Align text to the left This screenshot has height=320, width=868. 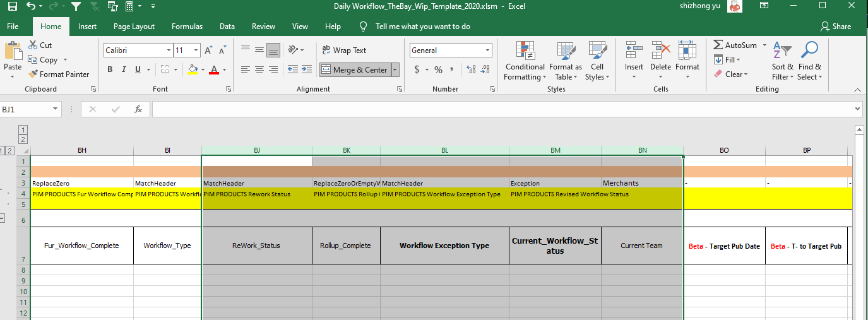tap(245, 69)
